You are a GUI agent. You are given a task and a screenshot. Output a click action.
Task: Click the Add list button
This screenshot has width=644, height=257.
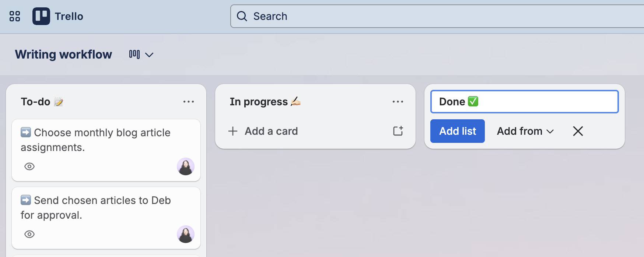(x=457, y=131)
